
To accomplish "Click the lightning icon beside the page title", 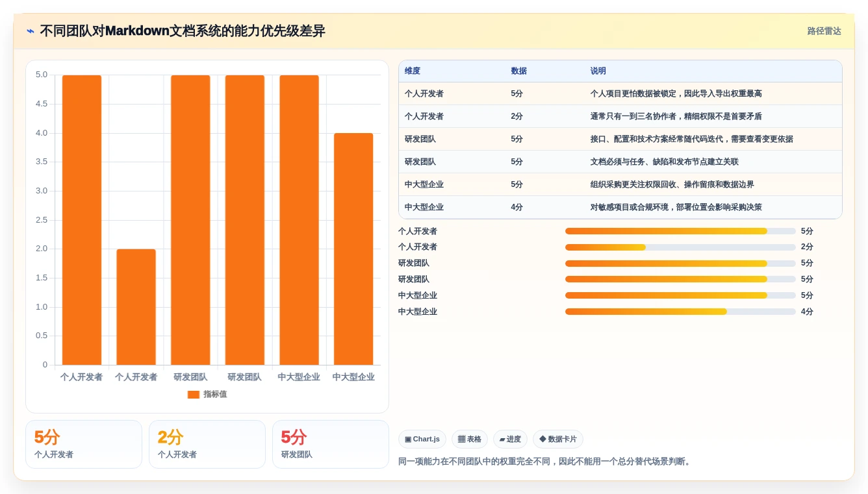I will point(31,31).
